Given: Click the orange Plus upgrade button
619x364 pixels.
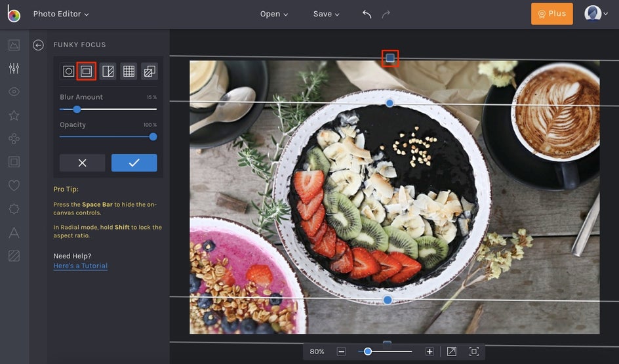Looking at the screenshot, I should click(551, 14).
